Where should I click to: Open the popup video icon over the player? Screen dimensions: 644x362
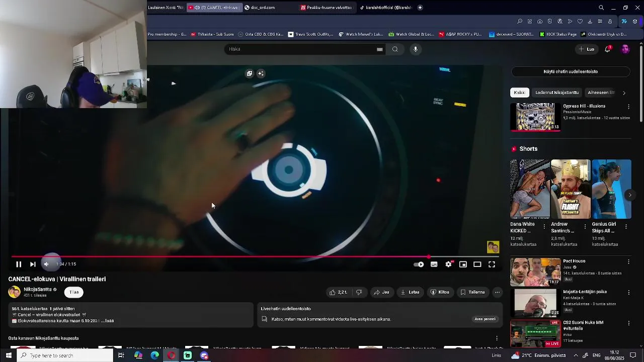tap(249, 73)
